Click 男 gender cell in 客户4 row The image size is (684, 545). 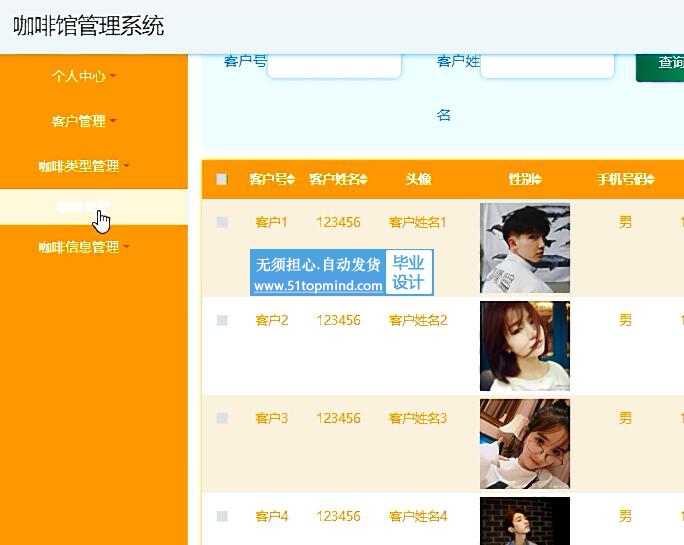coord(625,517)
